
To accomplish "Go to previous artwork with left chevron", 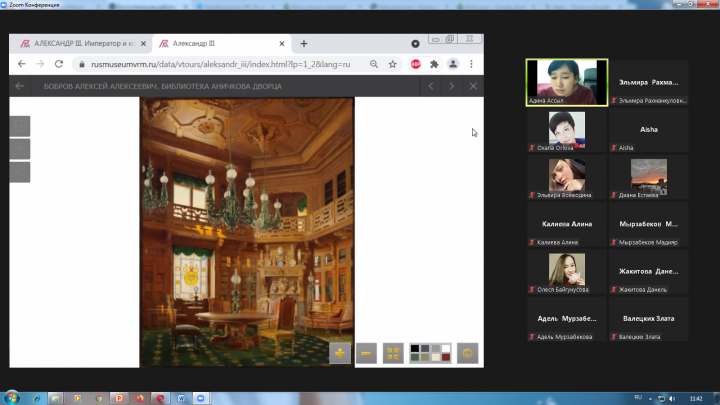I will point(431,86).
